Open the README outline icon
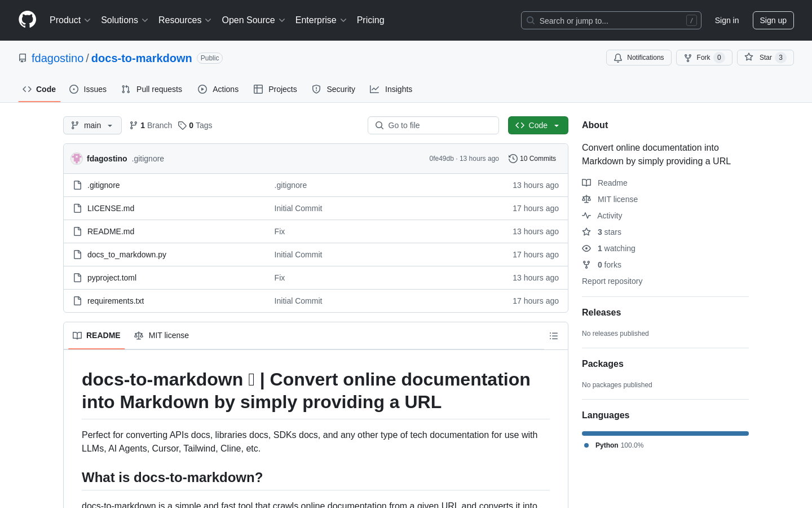Screen dimensions: 812x508 (554, 336)
